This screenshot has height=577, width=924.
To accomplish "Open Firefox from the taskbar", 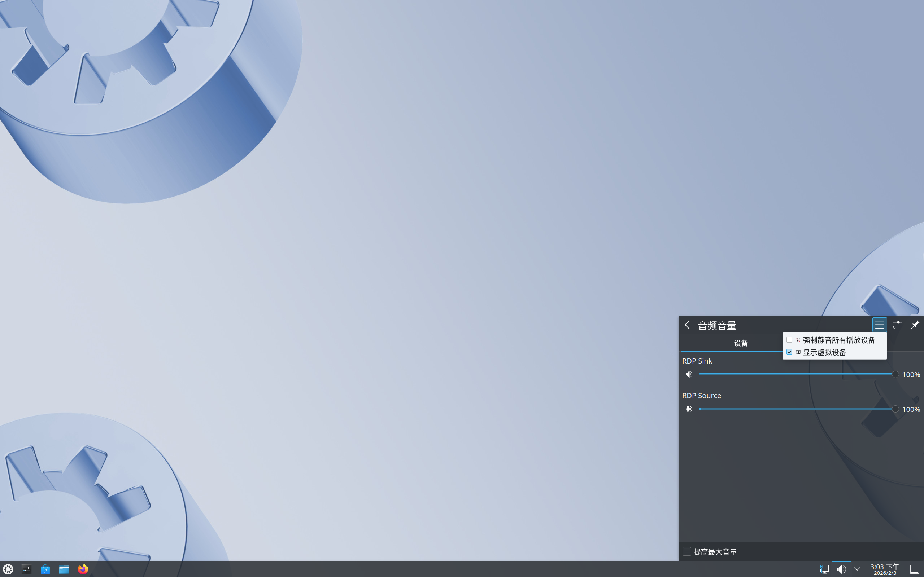I will click(83, 569).
